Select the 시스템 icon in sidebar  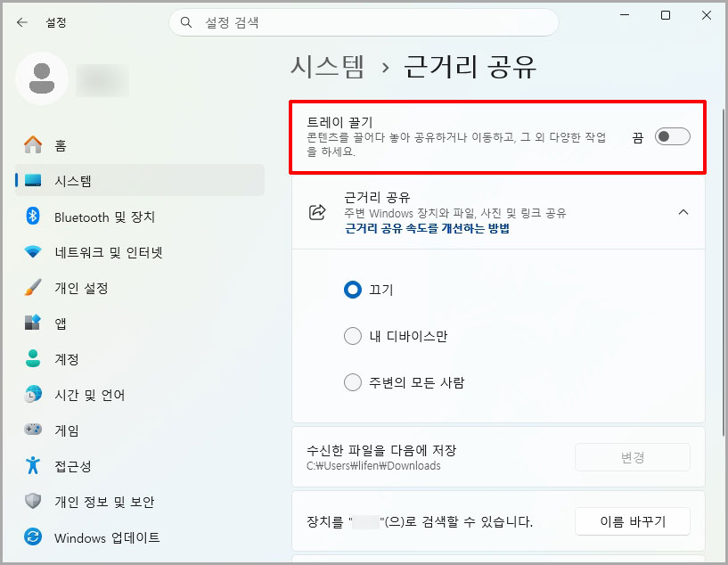pos(31,179)
